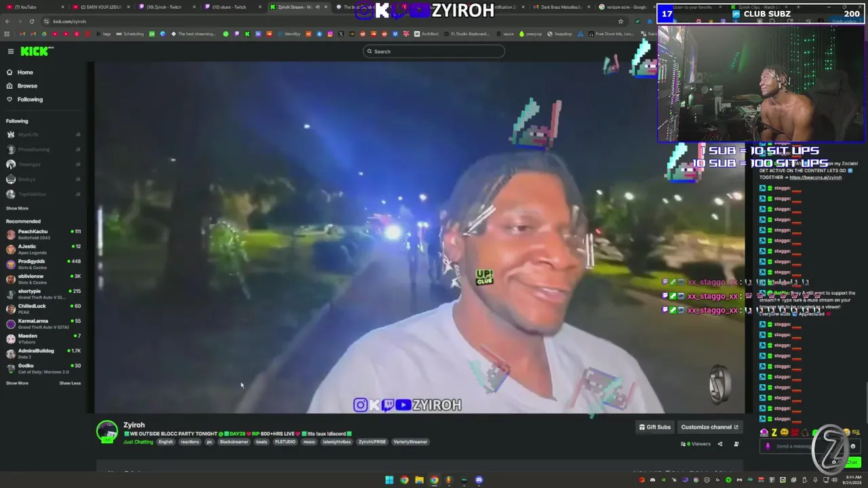Open oblivionsw recommended channel

tap(43, 279)
